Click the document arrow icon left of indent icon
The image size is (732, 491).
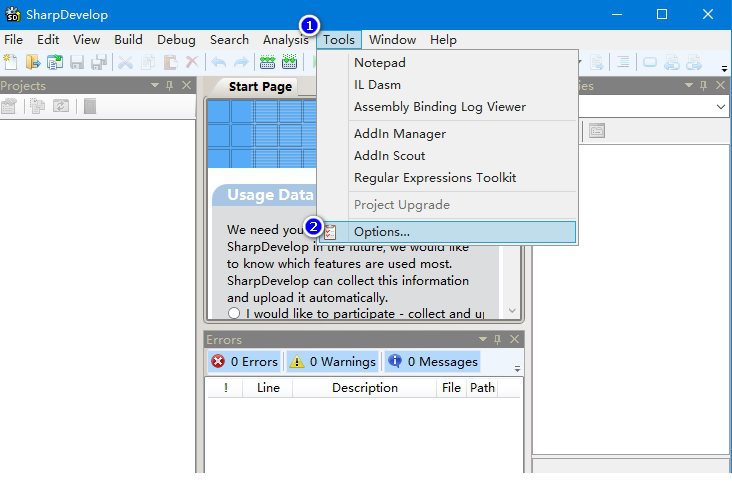(596, 62)
